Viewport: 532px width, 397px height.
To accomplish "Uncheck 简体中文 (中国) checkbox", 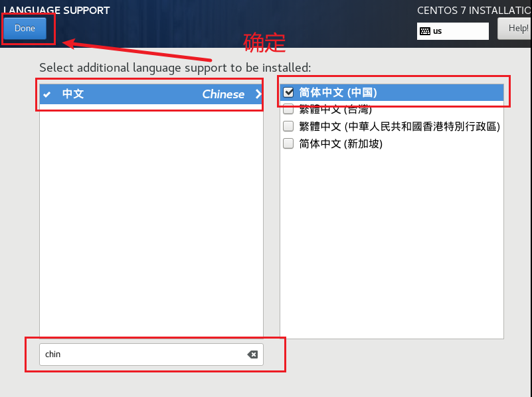I will [x=288, y=92].
